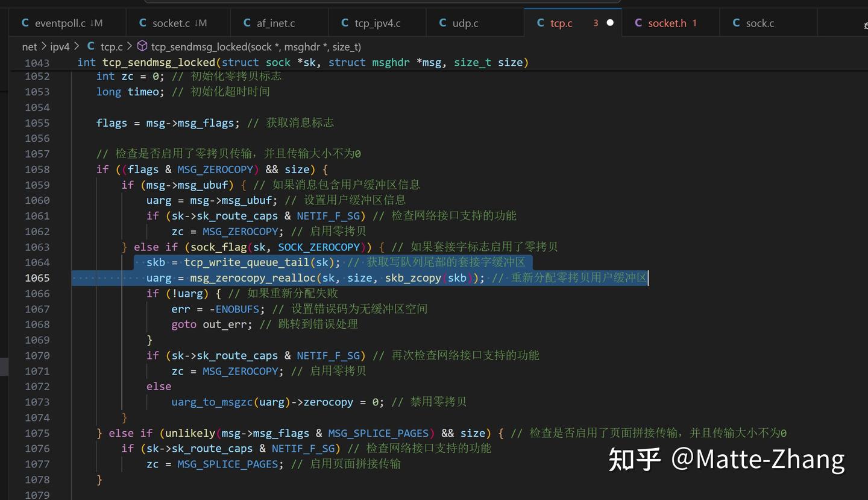Click the symbol cube icon in the breadcrumb bar
Viewport: 868px width, 500px height.
(142, 46)
